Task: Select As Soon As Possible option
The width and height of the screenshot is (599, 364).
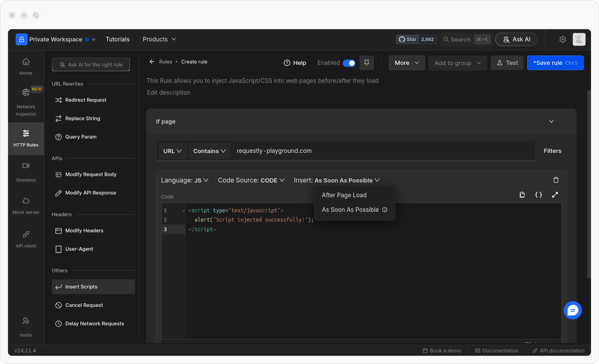Action: click(350, 210)
